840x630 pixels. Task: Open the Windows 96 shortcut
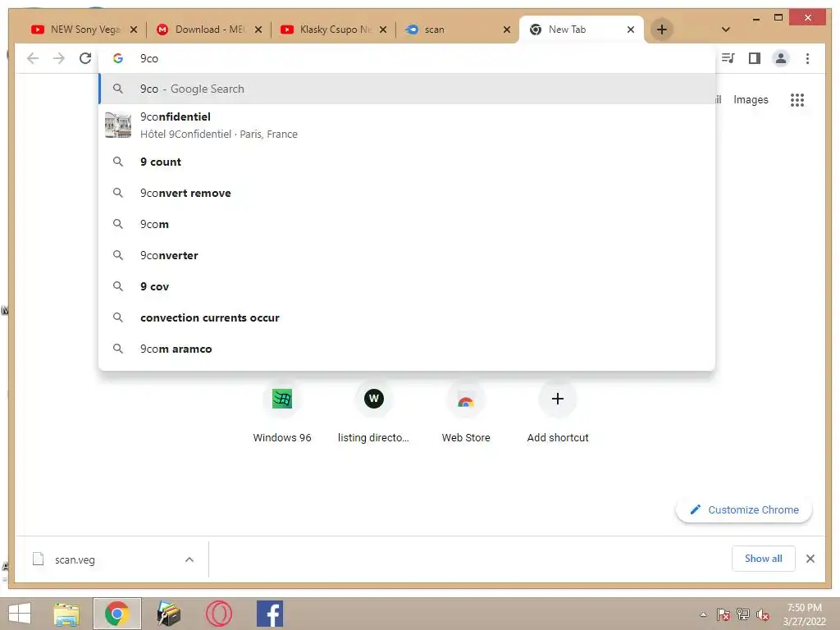[282, 413]
